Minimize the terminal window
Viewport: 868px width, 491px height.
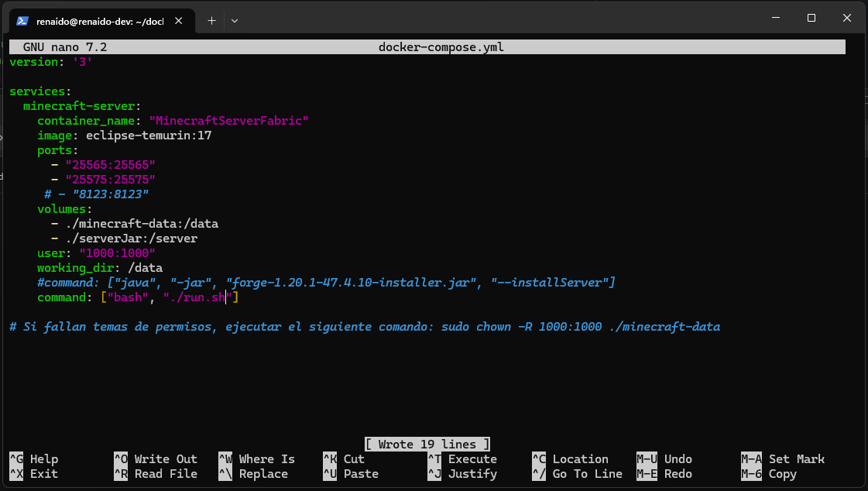pyautogui.click(x=776, y=18)
